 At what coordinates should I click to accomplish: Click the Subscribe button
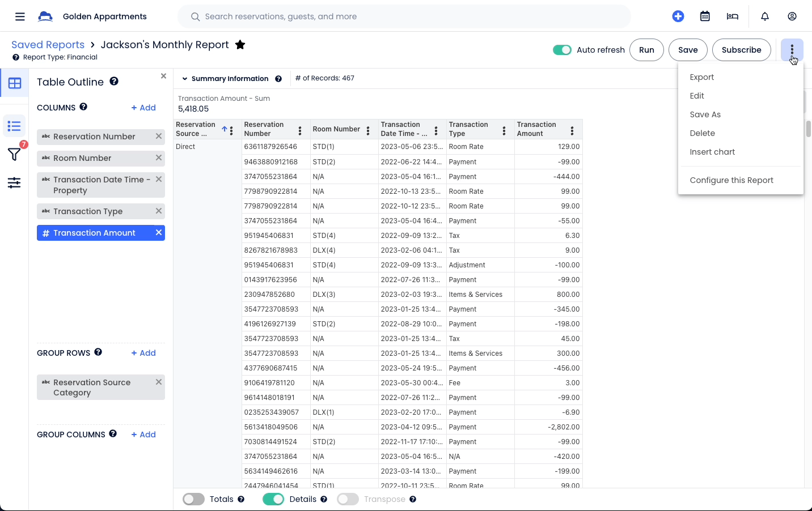click(x=741, y=50)
